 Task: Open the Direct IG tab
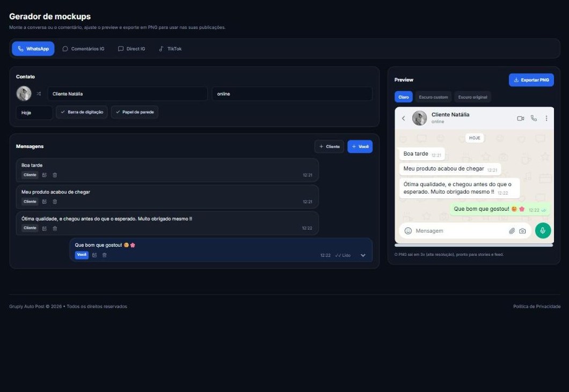click(132, 49)
